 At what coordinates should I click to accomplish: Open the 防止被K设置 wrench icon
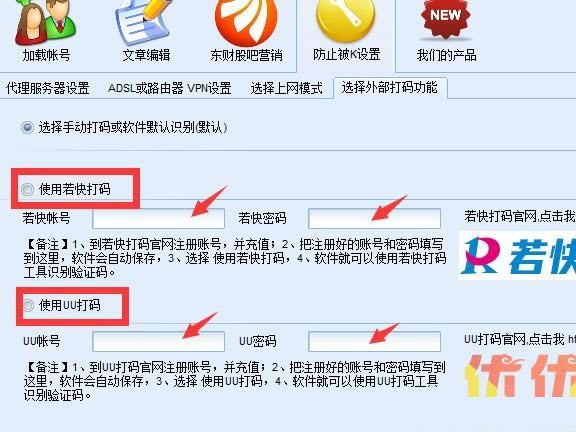(346, 20)
